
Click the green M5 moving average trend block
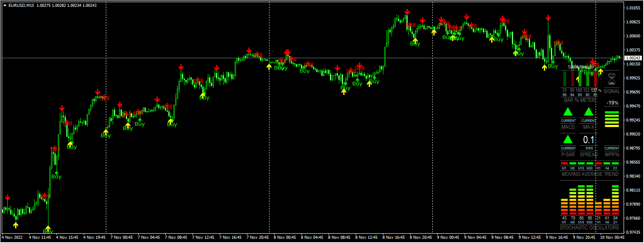(573, 164)
